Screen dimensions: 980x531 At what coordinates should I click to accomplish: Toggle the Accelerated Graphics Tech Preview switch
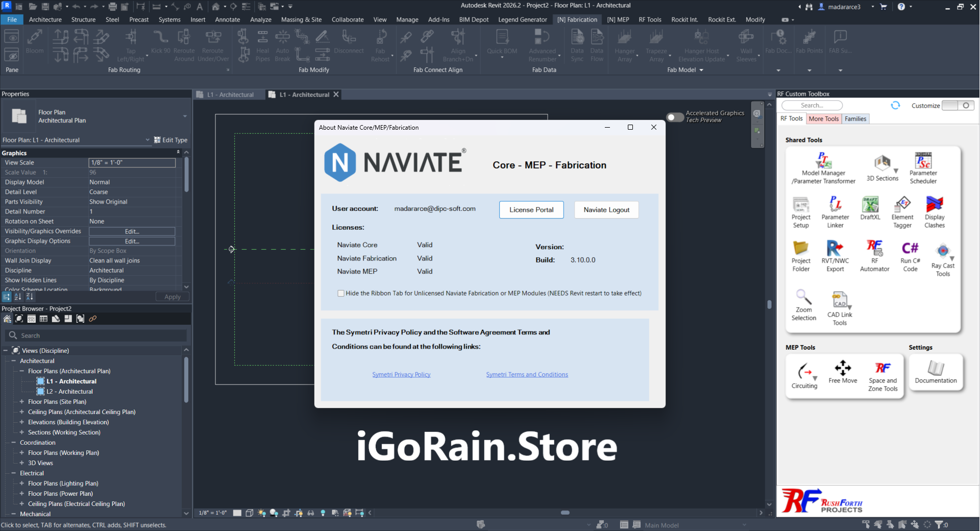coord(675,117)
